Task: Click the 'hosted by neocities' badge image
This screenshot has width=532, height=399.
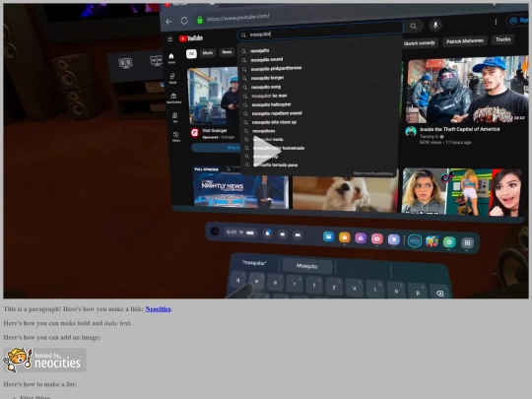Action: pos(44,360)
